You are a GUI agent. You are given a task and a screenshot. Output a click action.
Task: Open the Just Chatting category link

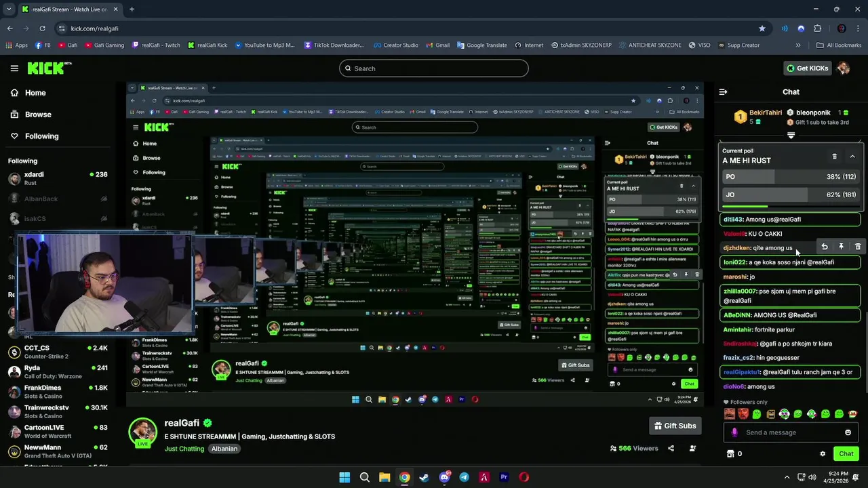[184, 449]
